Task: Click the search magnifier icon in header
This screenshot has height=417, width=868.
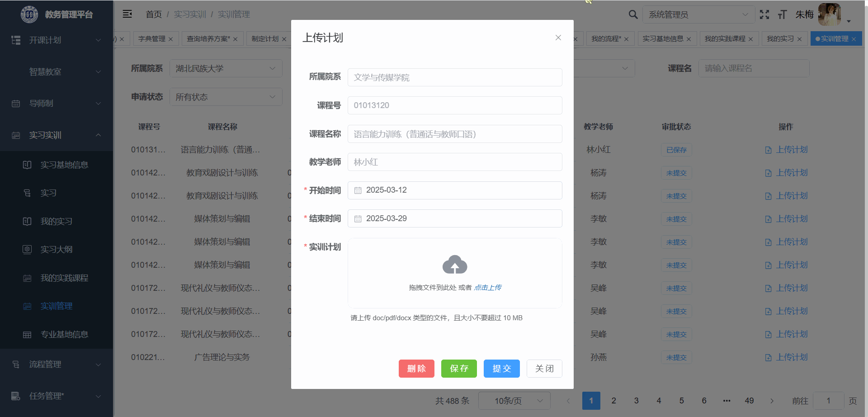Action: [x=633, y=14]
